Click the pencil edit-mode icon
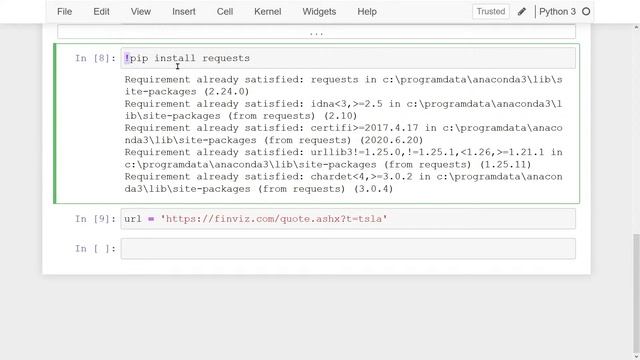 [x=522, y=12]
